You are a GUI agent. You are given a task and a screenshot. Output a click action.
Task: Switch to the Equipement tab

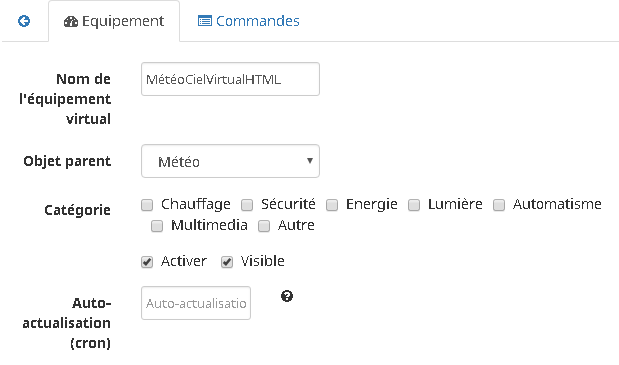click(114, 21)
